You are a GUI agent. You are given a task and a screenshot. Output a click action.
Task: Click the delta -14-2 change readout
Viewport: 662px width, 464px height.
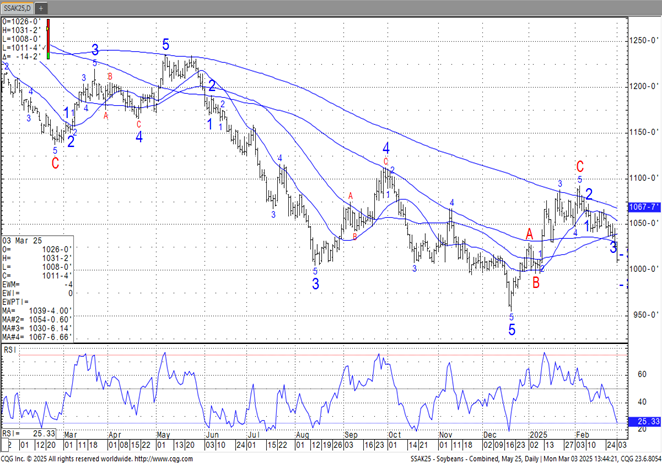[22, 58]
